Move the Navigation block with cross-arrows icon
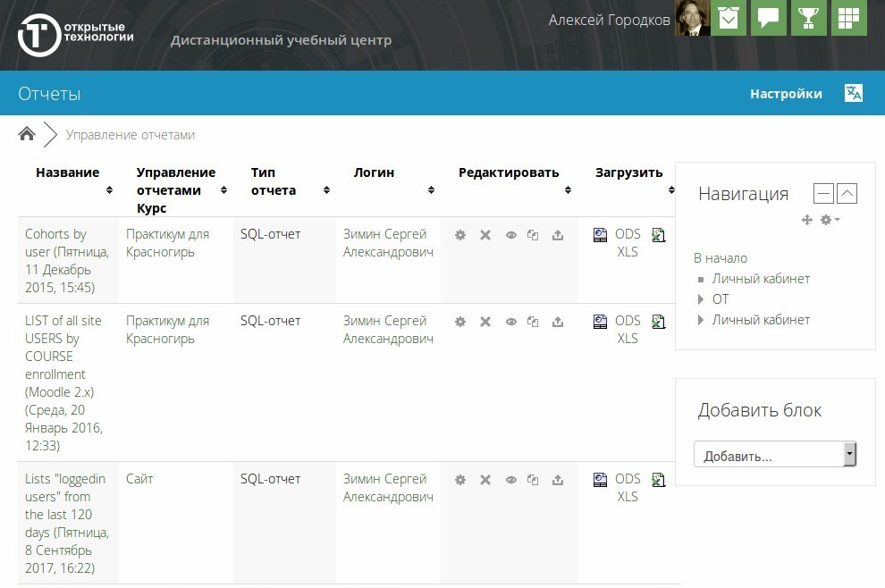This screenshot has height=588, width=885. 807,220
